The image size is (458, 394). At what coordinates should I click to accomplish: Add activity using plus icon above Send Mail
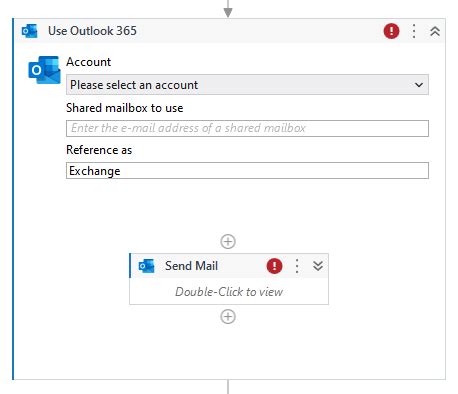tap(228, 241)
